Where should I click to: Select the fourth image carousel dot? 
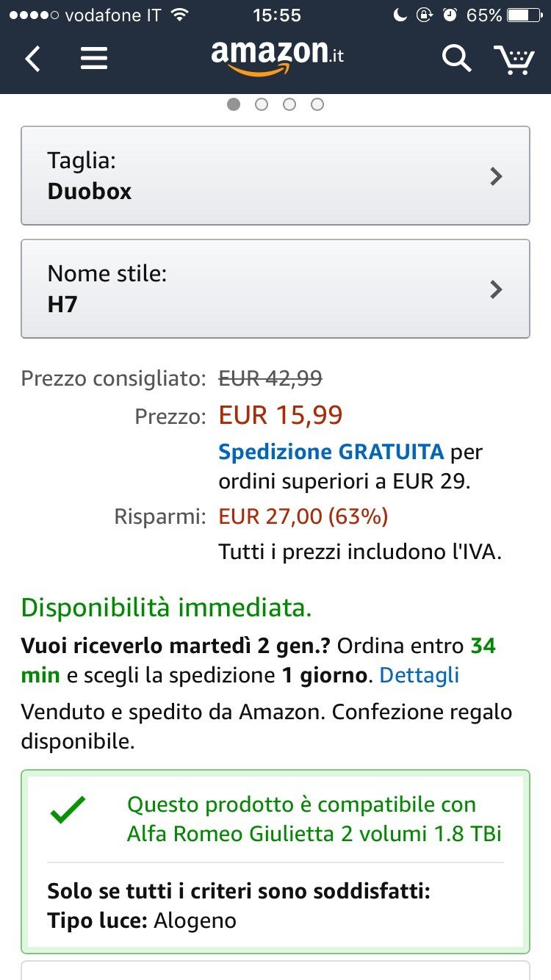coord(317,104)
